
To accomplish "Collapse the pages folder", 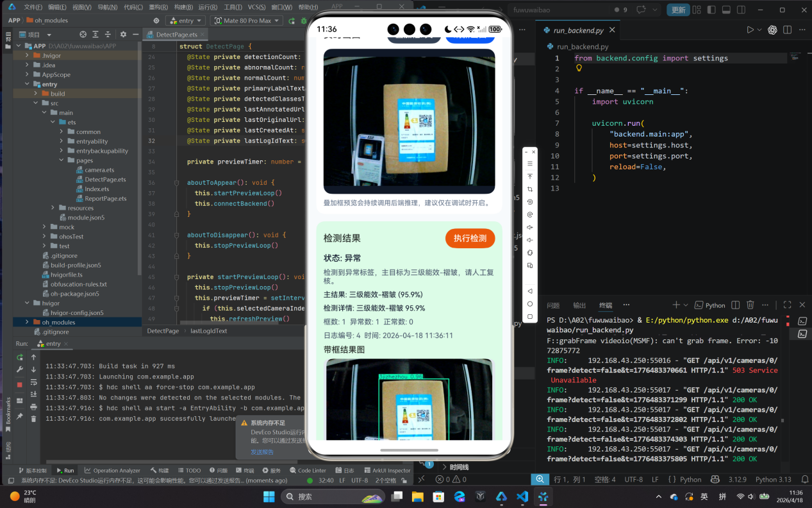I will pos(61,160).
